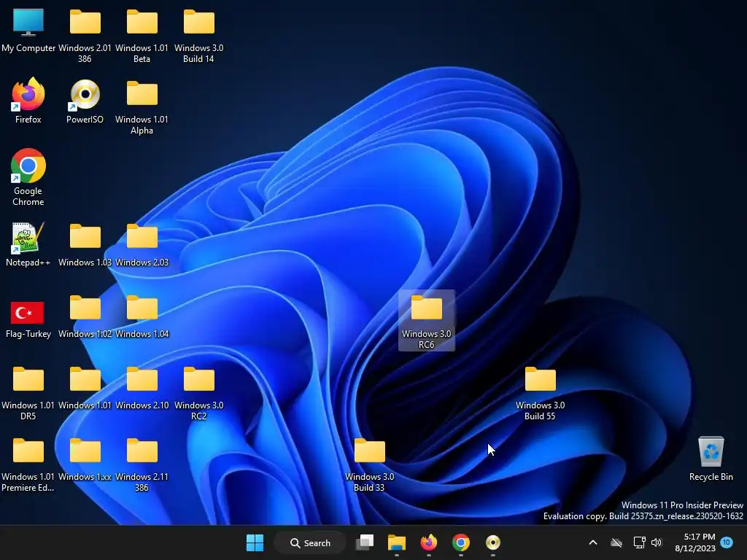Select the PowerISO desktop shortcut
This screenshot has width=747, height=560.
(85, 101)
